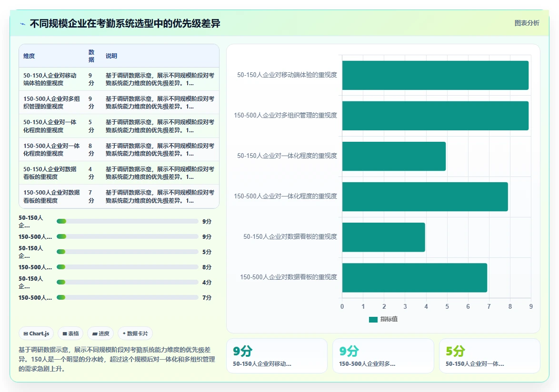Click the 图表分析 label in header

point(527,23)
